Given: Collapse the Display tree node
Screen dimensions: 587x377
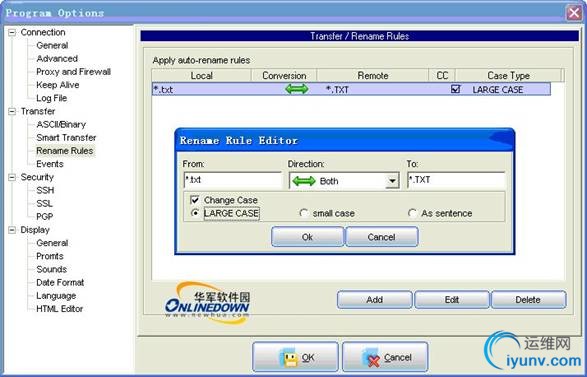Looking at the screenshot, I should click(x=12, y=230).
